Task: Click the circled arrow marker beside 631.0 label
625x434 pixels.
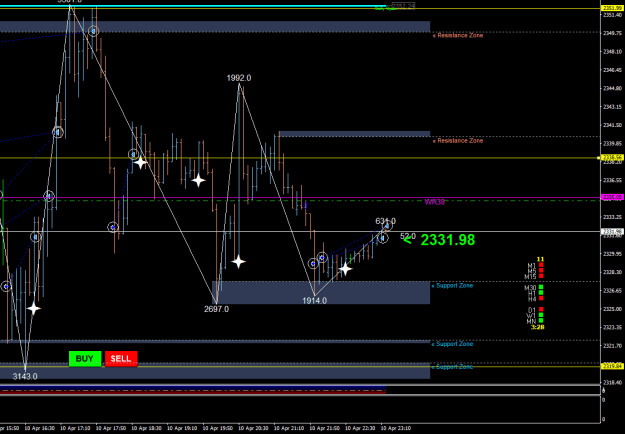Action: click(387, 226)
